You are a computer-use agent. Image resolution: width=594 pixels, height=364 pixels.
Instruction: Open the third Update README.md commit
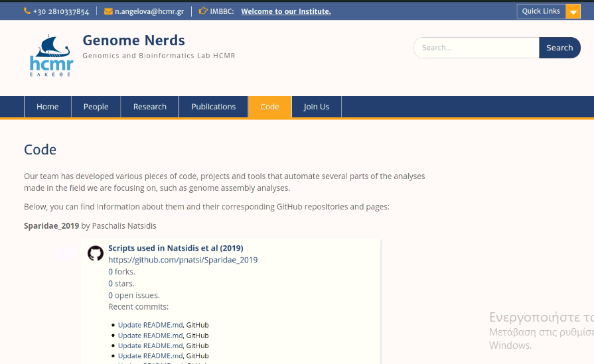pos(151,346)
